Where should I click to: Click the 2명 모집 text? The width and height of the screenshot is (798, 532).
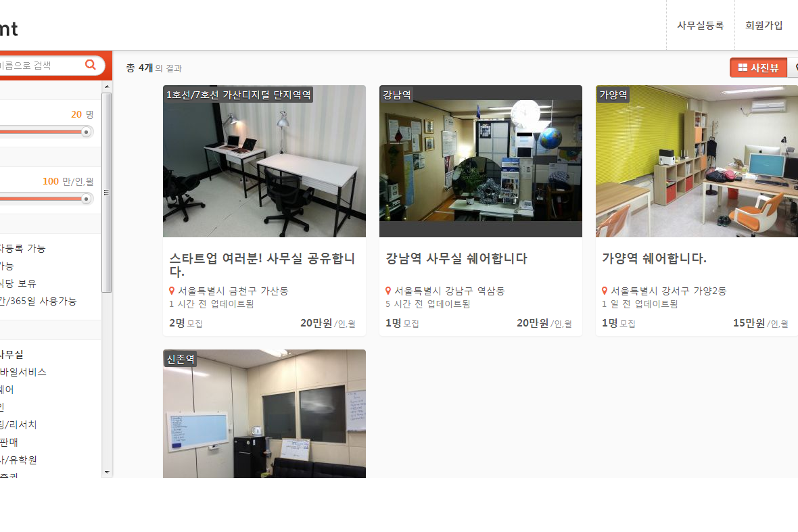tap(186, 324)
